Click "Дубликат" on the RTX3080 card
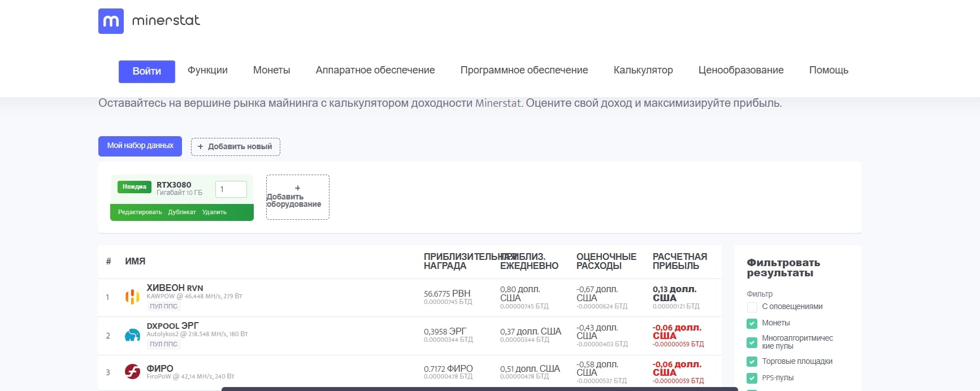This screenshot has height=391, width=980. (182, 212)
